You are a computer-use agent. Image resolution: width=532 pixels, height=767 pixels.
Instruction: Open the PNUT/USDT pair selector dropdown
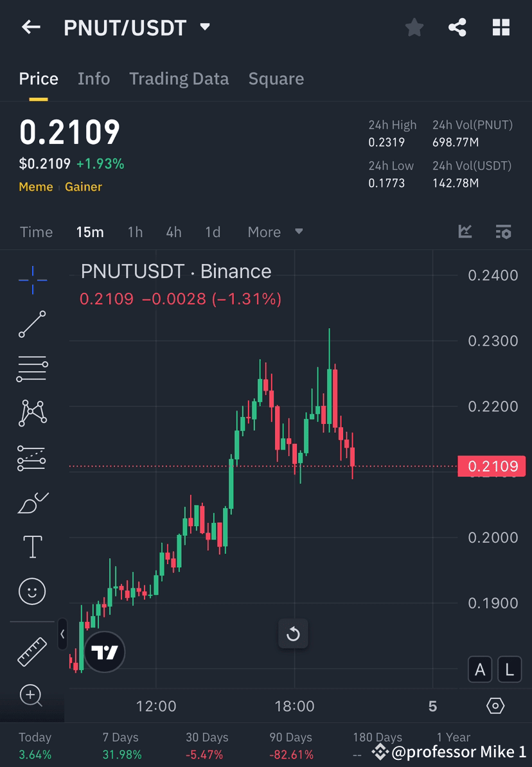(204, 28)
